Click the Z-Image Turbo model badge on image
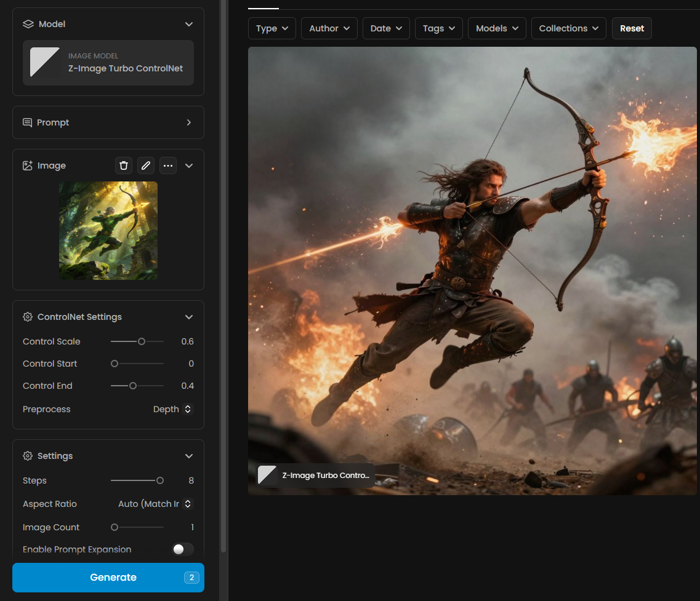Viewport: 700px width, 601px height. pyautogui.click(x=316, y=476)
